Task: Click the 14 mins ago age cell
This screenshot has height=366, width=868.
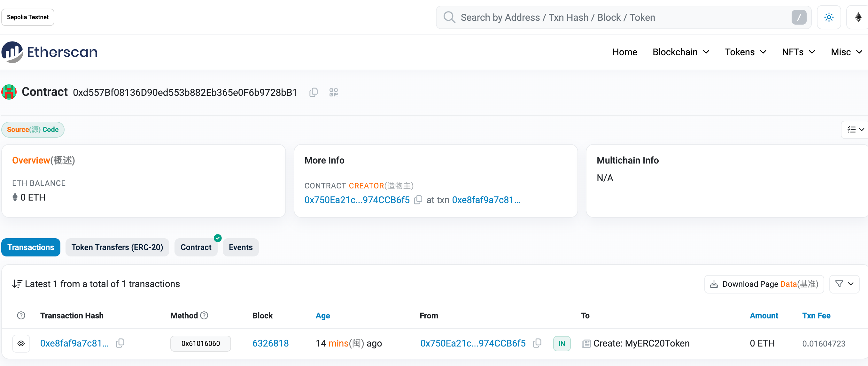Action: 348,343
